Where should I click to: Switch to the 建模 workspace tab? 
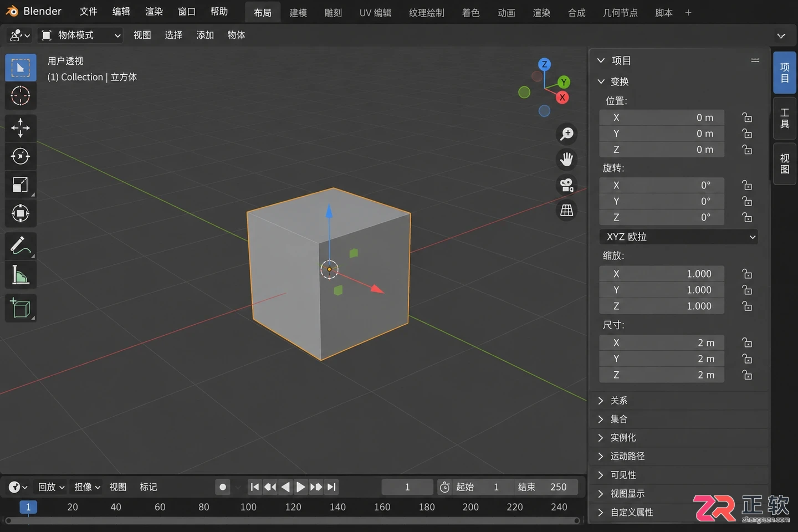point(298,13)
